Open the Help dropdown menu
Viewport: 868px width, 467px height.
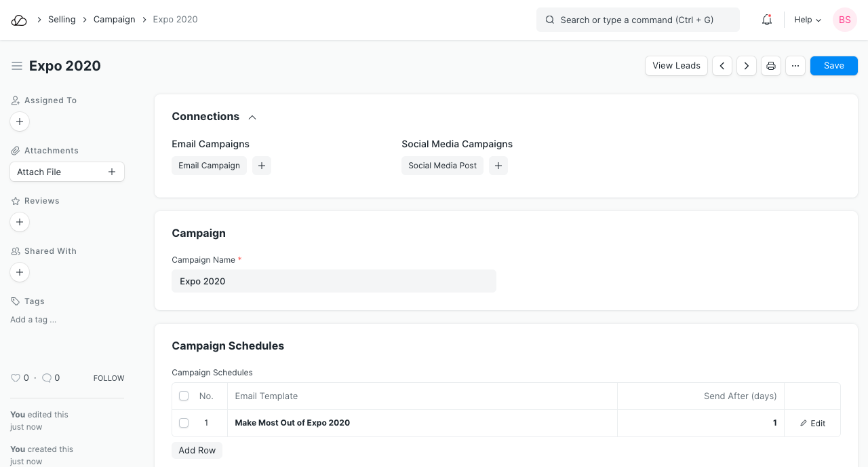click(808, 20)
